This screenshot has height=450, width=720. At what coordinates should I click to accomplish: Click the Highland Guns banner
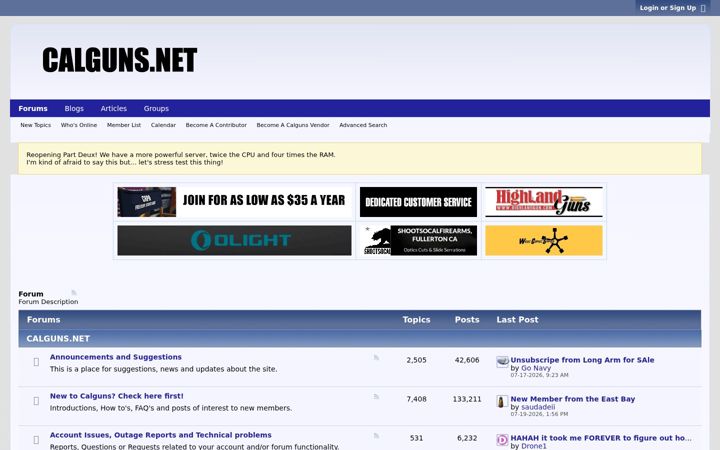coord(544,202)
